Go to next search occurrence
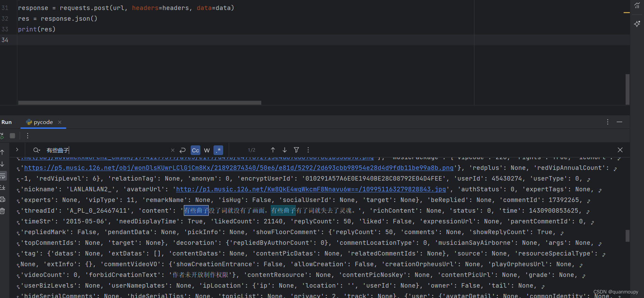 285,150
